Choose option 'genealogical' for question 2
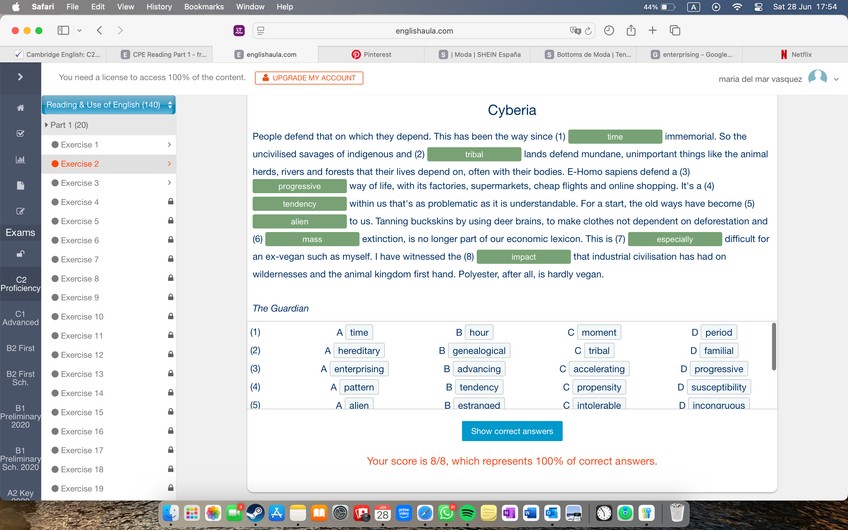The height and width of the screenshot is (530, 848). 479,351
